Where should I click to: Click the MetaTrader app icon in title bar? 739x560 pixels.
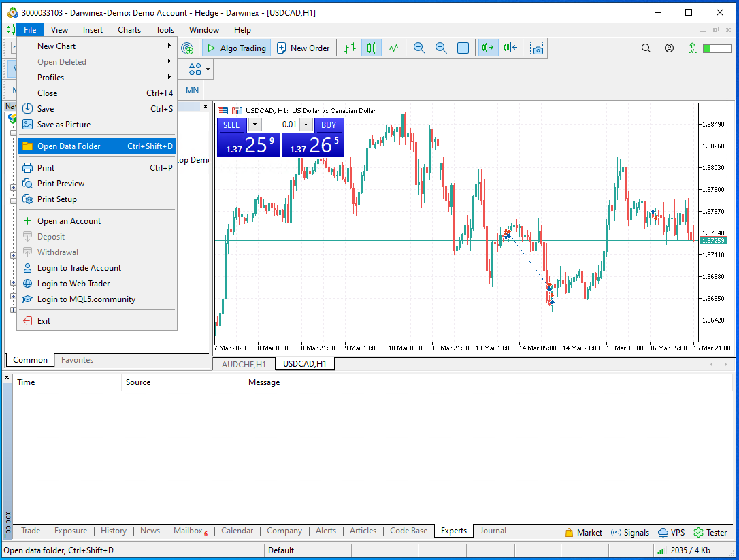click(13, 12)
